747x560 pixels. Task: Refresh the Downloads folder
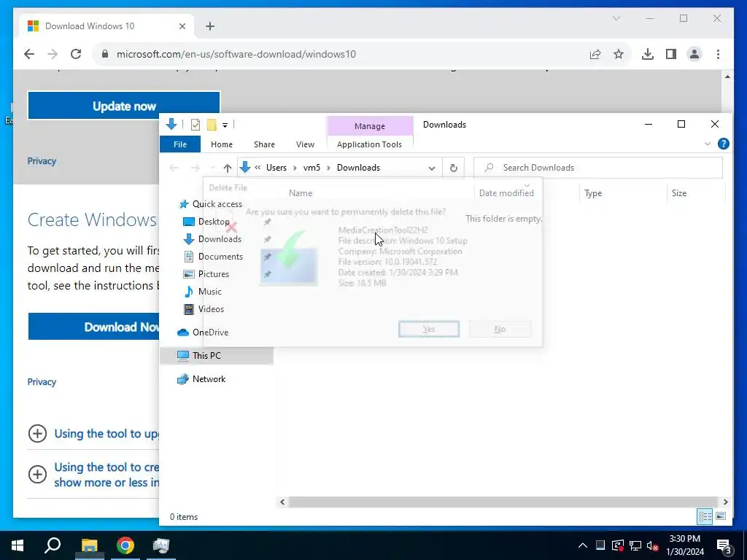click(454, 168)
